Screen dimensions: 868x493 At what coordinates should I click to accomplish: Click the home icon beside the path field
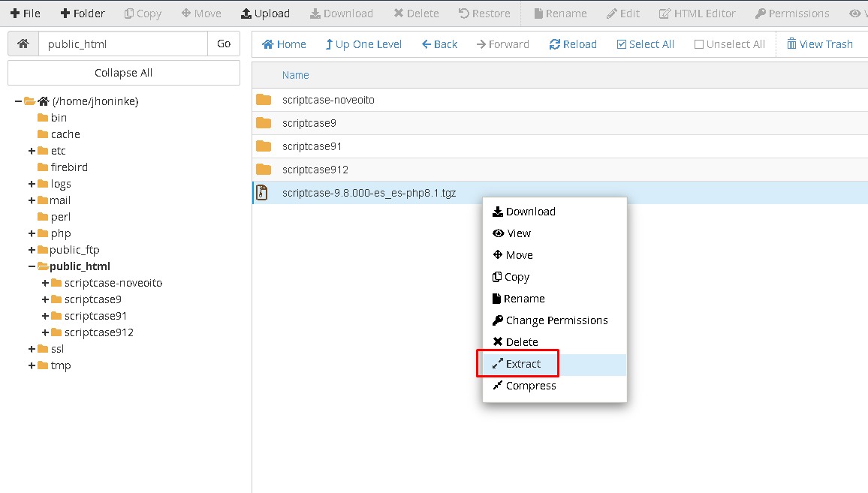pyautogui.click(x=23, y=44)
